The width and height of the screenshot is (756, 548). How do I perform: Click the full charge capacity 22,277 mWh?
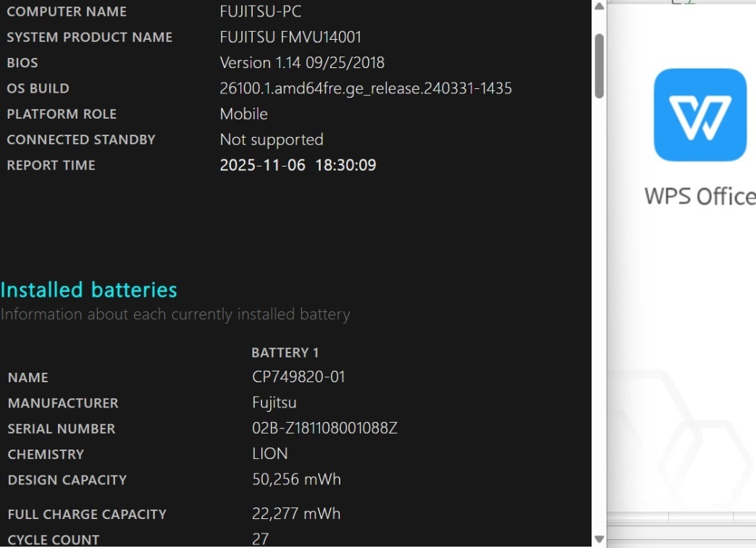[x=296, y=513]
